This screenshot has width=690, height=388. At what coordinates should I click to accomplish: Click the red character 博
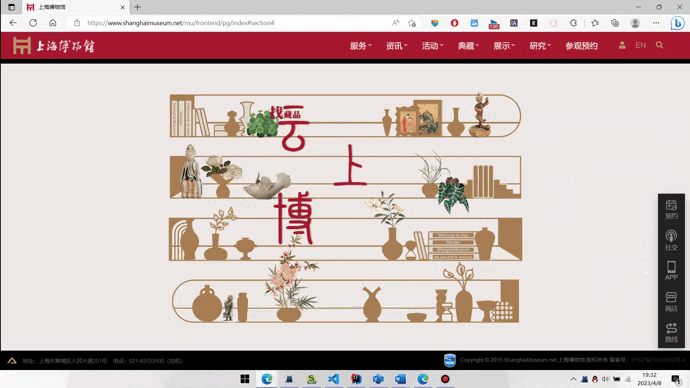pos(294,218)
